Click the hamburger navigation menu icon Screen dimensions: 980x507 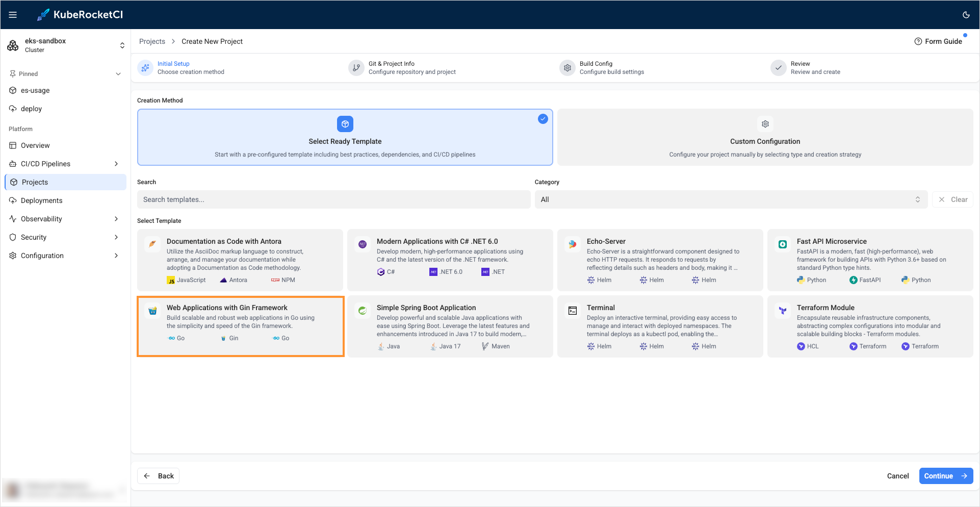click(x=13, y=14)
